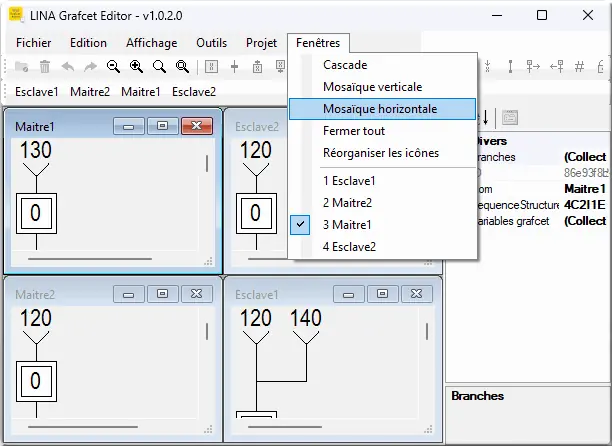Collapse the open Fenêtres menu

(318, 43)
